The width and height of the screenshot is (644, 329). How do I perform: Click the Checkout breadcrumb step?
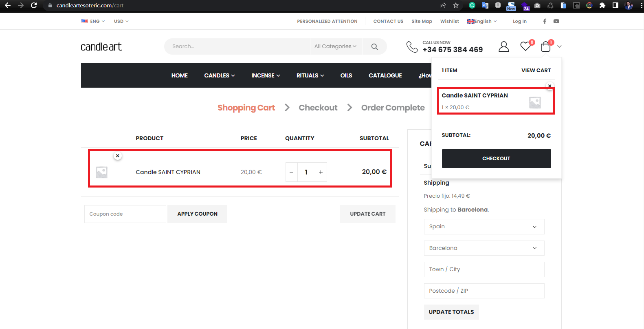pyautogui.click(x=318, y=108)
